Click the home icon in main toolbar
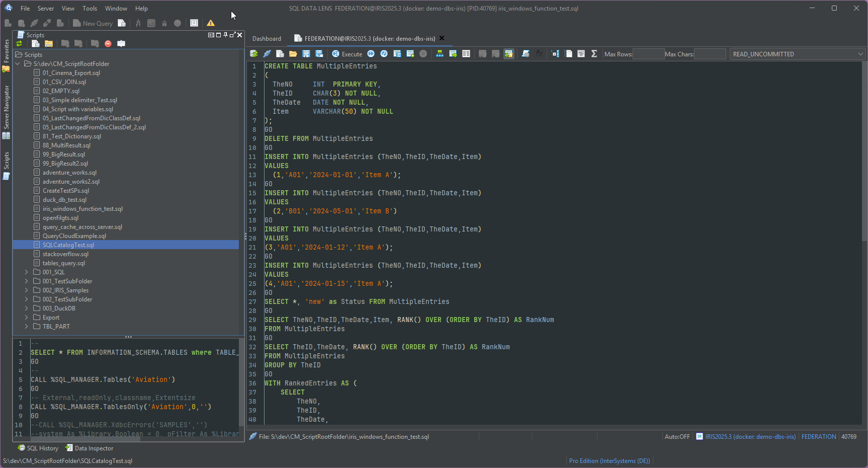Image resolution: width=868 pixels, height=468 pixels. pyautogui.click(x=164, y=23)
